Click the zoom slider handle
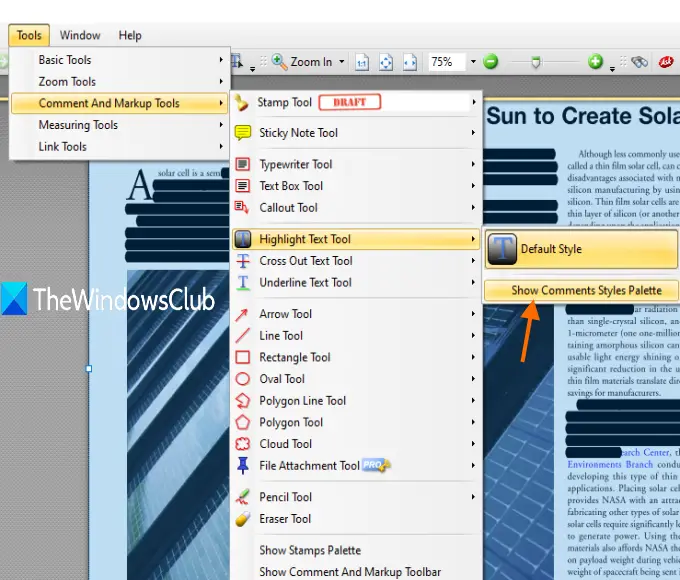 [536, 62]
